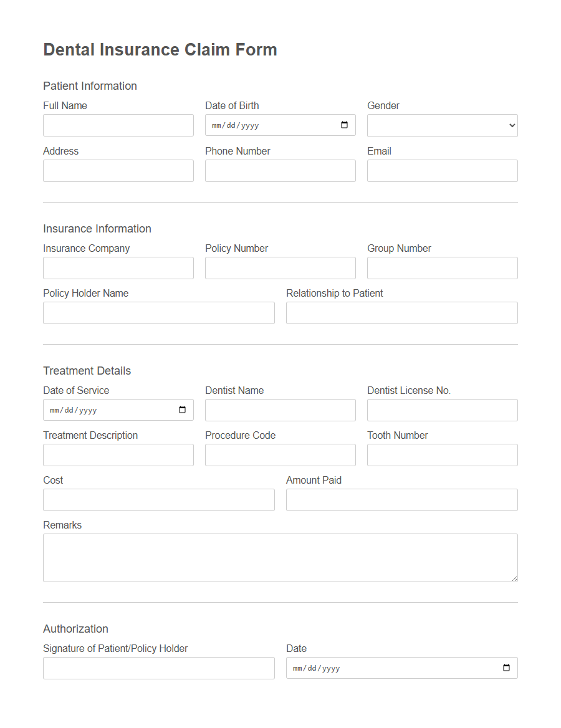Select the Address field
This screenshot has width=561, height=728.
(118, 170)
